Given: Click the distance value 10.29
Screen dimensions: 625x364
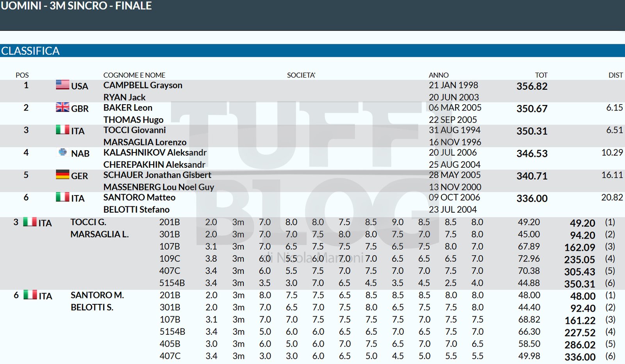Looking at the screenshot, I should point(612,153).
